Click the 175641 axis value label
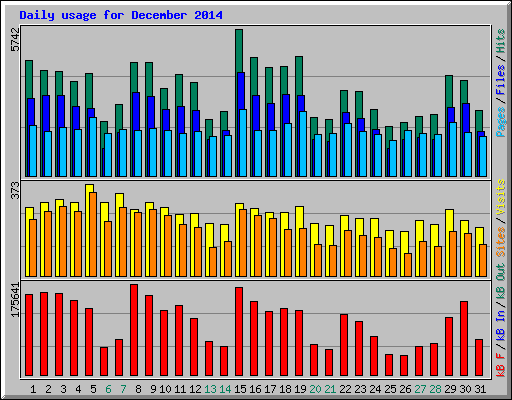This screenshot has height=400, width=512. tap(15, 300)
